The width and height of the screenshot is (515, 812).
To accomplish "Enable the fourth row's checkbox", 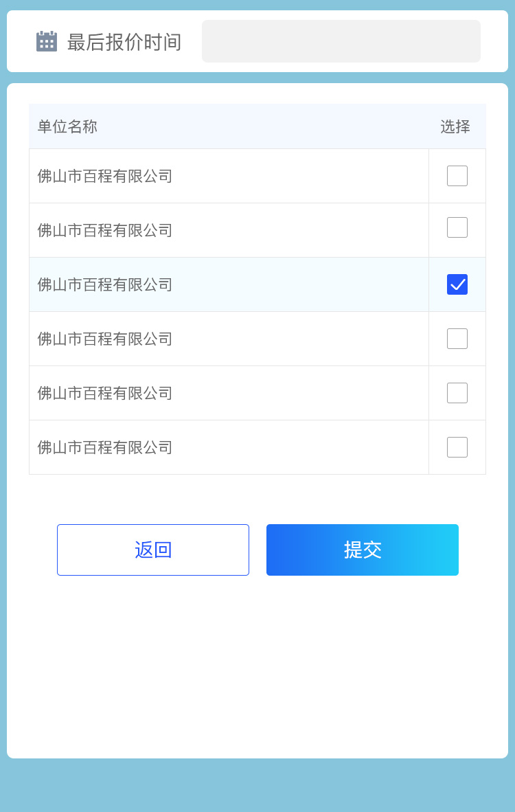I will coord(457,339).
